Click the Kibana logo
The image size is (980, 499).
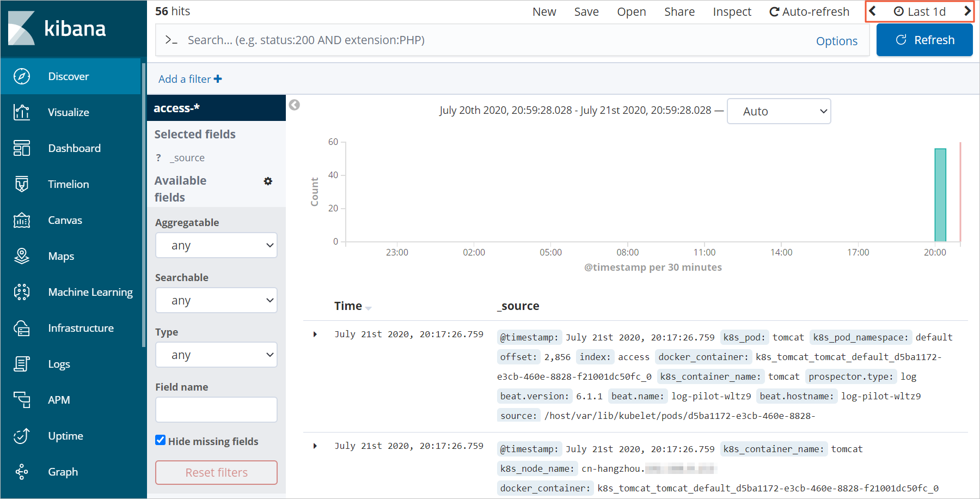pos(57,28)
